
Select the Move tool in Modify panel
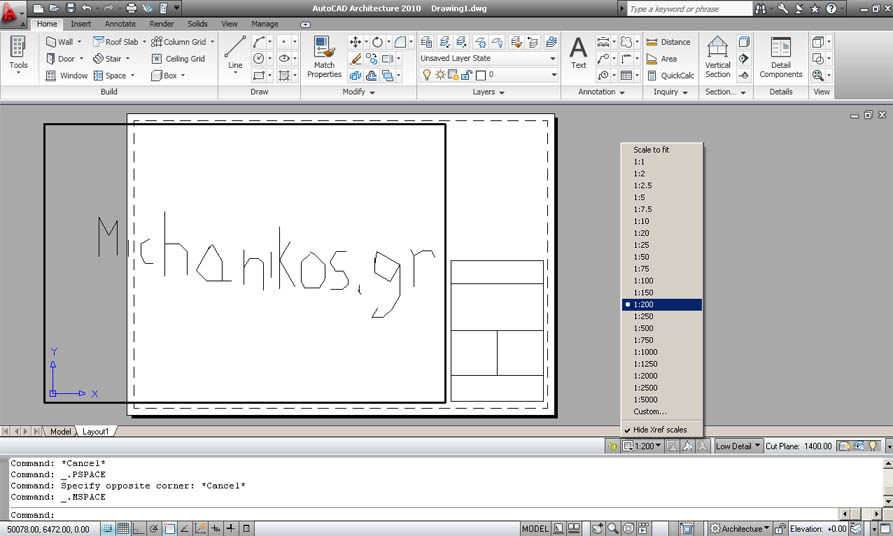[355, 42]
